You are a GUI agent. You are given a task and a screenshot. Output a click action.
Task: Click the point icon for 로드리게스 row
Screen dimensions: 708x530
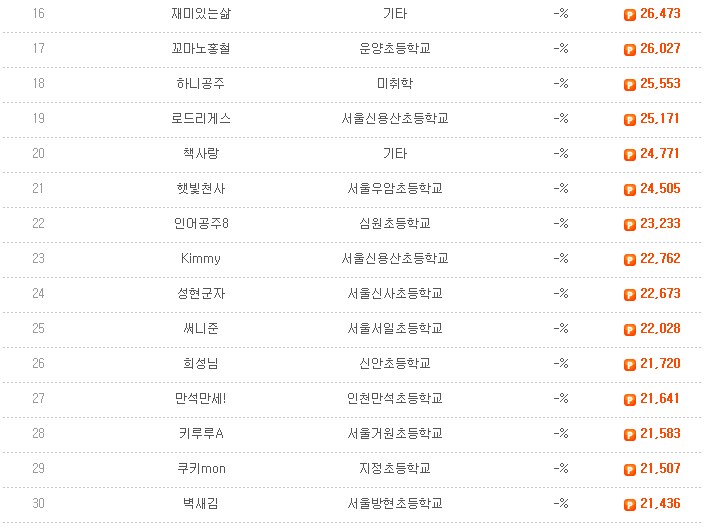[x=629, y=120]
